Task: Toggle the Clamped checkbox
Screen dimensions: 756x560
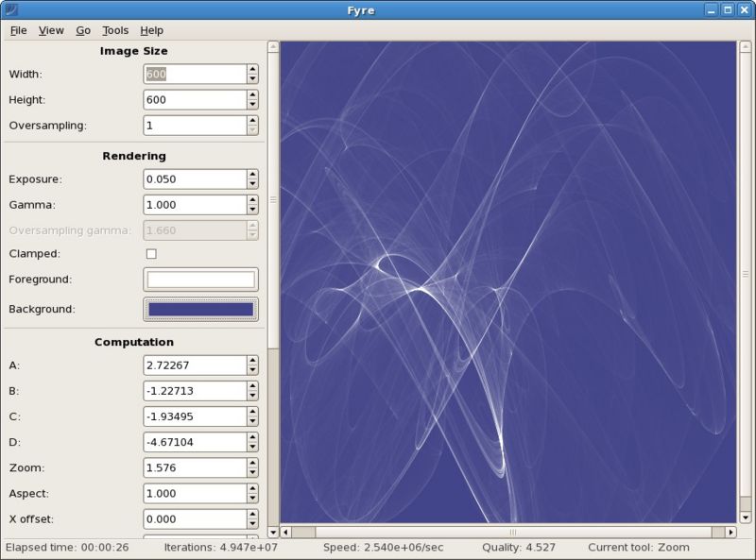Action: pyautogui.click(x=151, y=253)
